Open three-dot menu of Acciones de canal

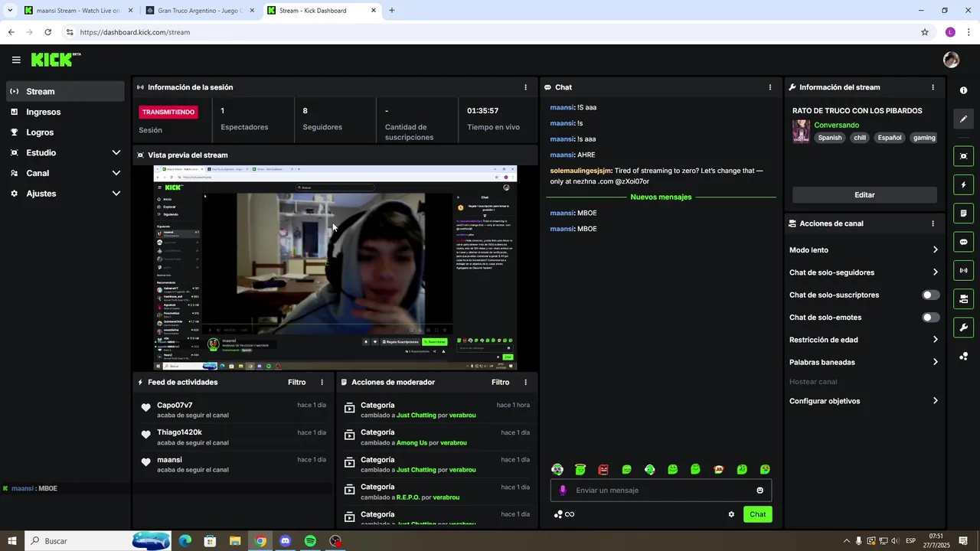(x=933, y=223)
